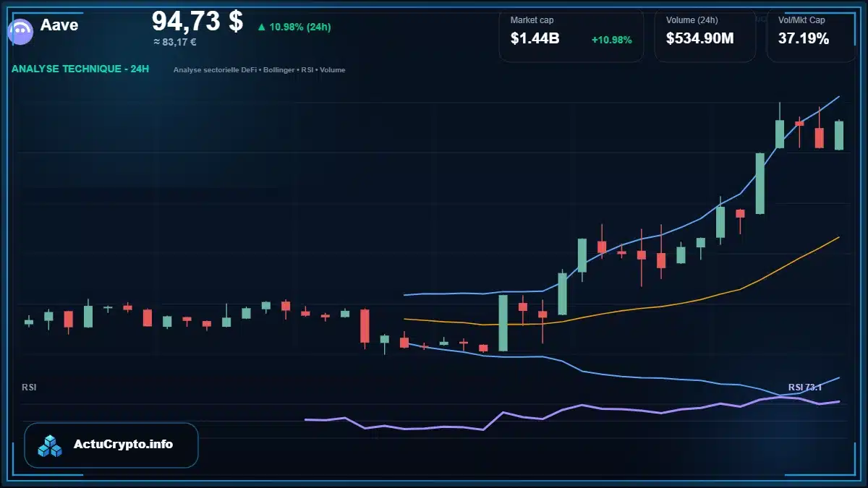Open the Vol/Mkt Cap 37.19% card
The image size is (868, 488).
pyautogui.click(x=811, y=36)
